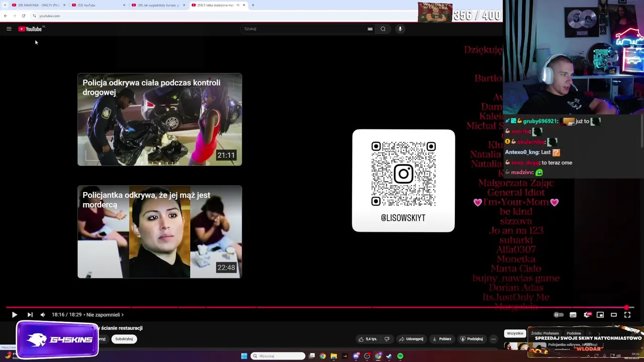This screenshot has width=644, height=362.
Task: Select the Podobne filter chip
Action: (x=574, y=333)
